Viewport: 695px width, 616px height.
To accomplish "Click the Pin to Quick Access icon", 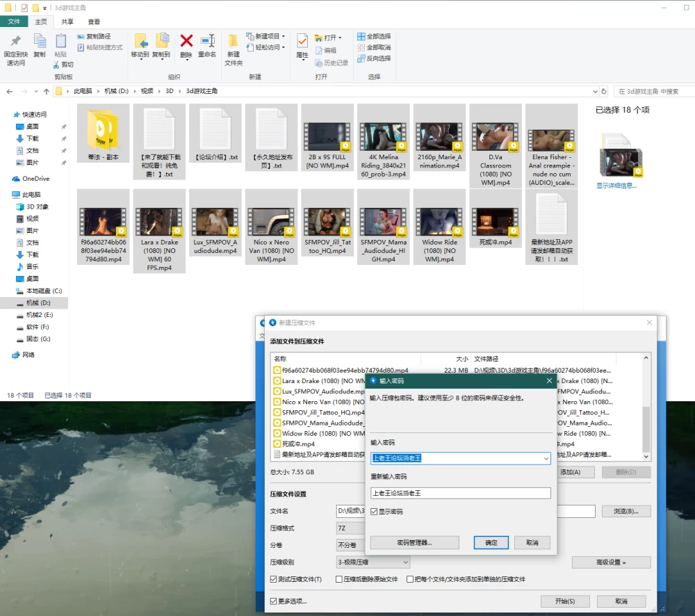I will [15, 41].
